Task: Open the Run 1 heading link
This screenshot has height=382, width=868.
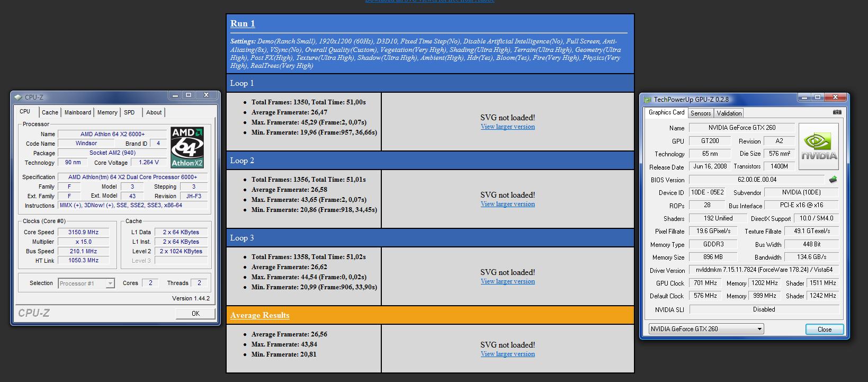Action: [243, 23]
